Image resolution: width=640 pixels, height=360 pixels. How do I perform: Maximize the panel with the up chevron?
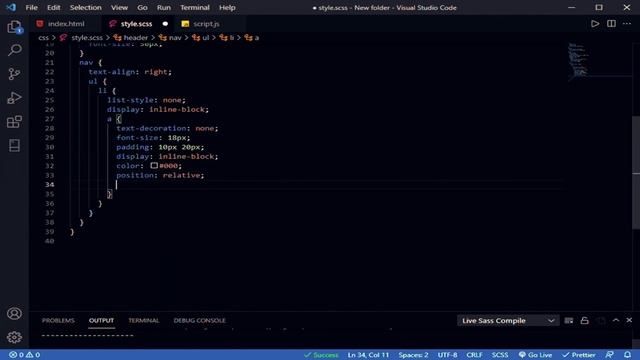pyautogui.click(x=616, y=320)
